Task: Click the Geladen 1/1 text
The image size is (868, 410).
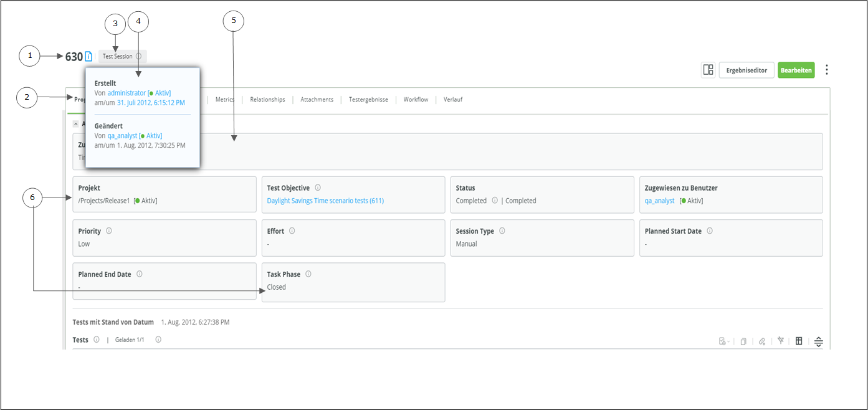Action: [x=130, y=340]
